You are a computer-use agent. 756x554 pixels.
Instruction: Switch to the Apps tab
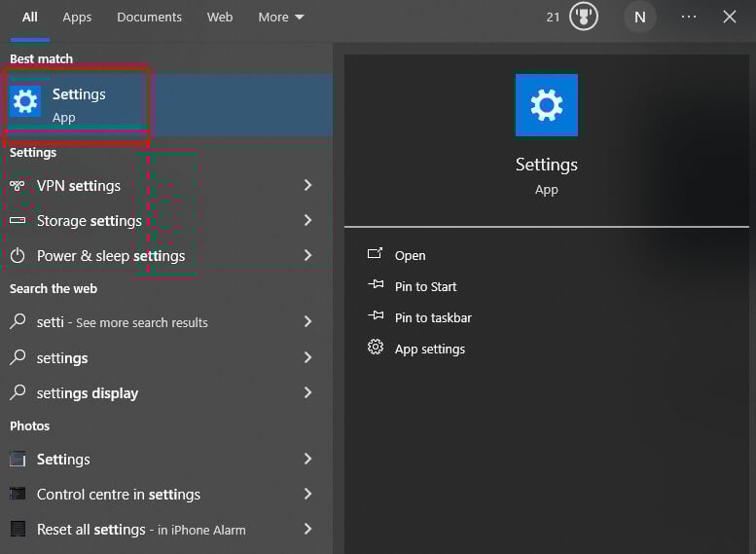(77, 17)
